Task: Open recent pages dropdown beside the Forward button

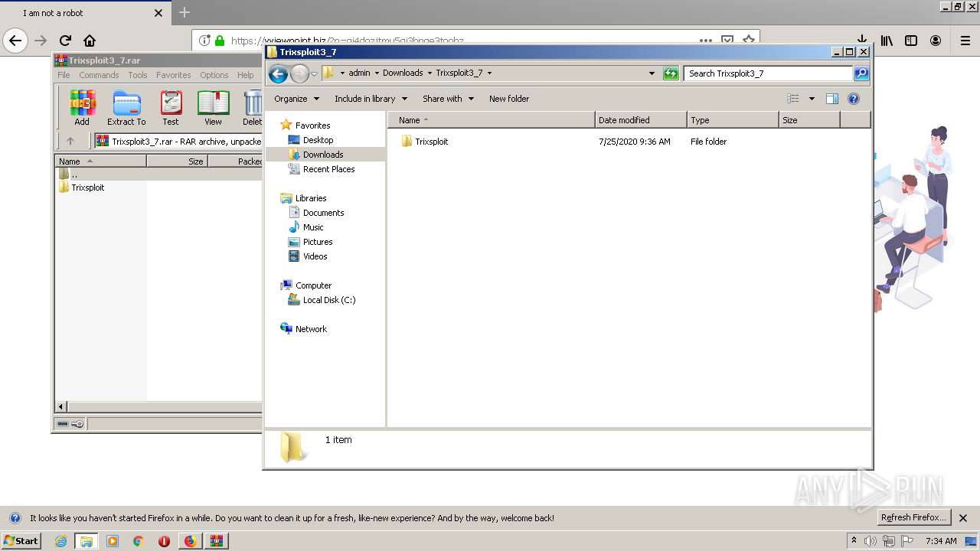Action: pyautogui.click(x=314, y=74)
